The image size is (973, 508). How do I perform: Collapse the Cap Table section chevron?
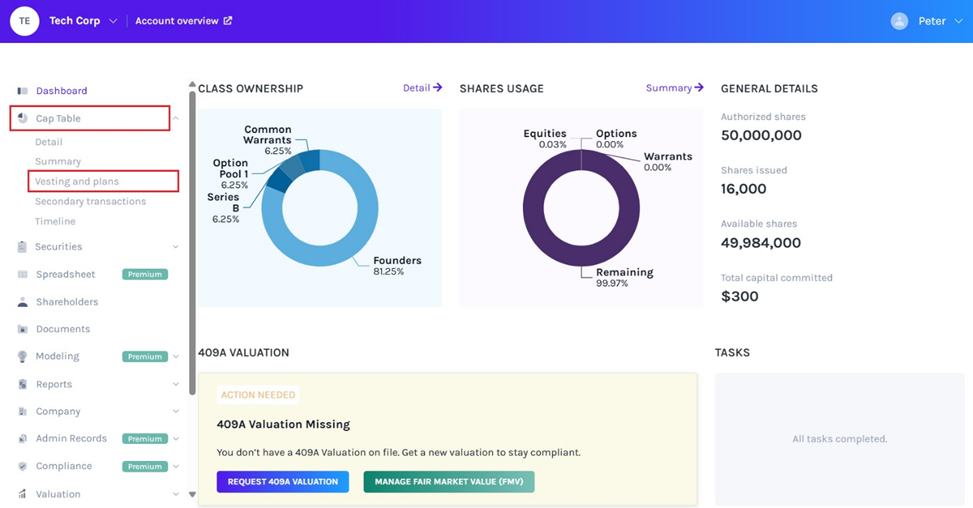click(x=176, y=118)
